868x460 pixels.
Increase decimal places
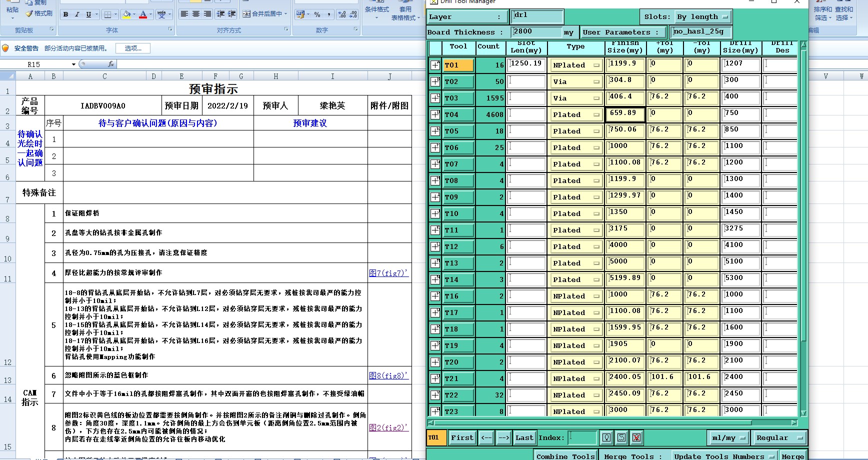tap(341, 14)
